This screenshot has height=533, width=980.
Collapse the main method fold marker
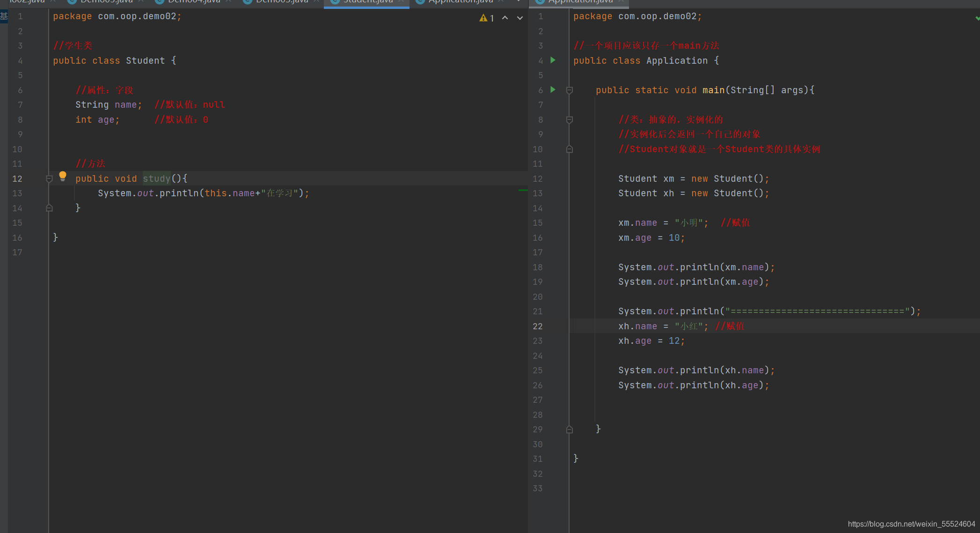(570, 90)
